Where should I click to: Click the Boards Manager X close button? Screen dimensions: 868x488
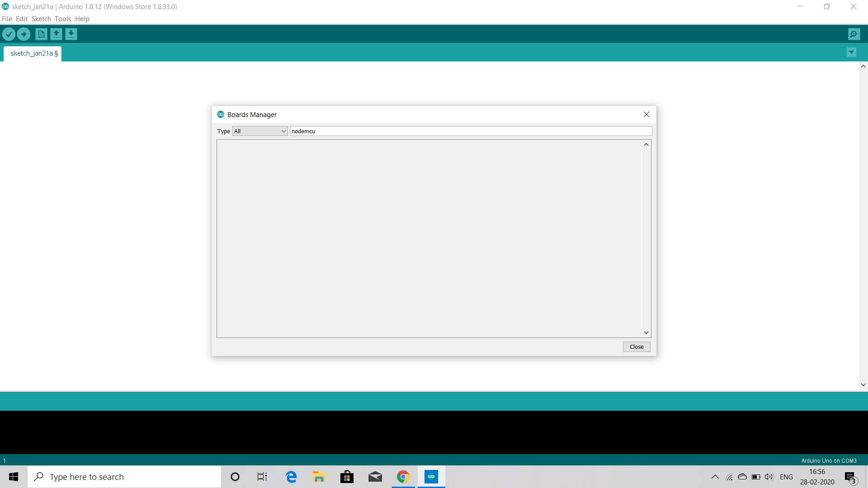[646, 114]
